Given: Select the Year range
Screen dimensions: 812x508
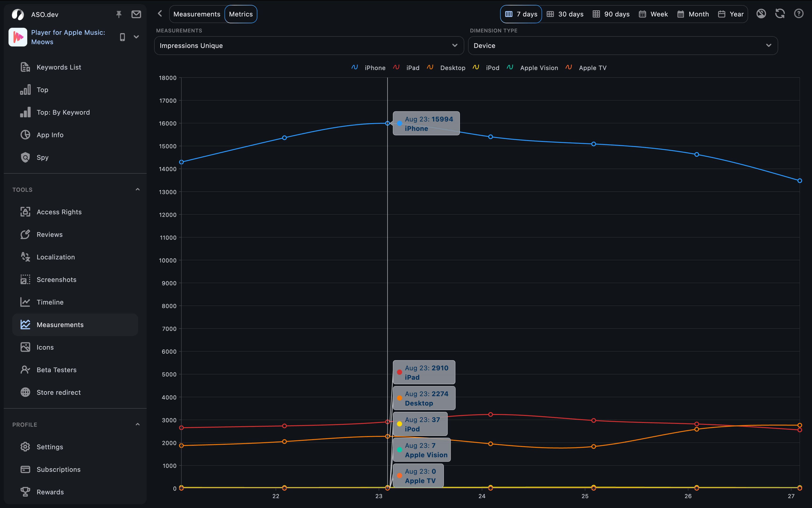Looking at the screenshot, I should tap(731, 14).
